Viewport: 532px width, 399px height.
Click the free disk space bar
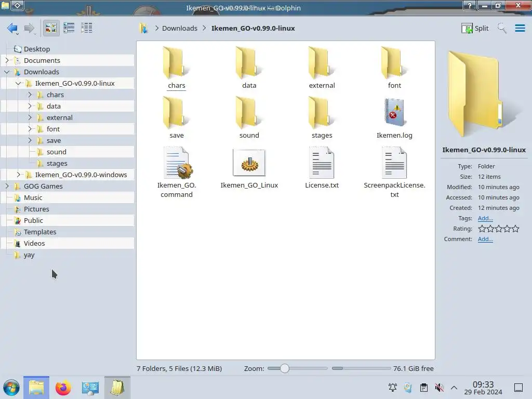[361, 368]
